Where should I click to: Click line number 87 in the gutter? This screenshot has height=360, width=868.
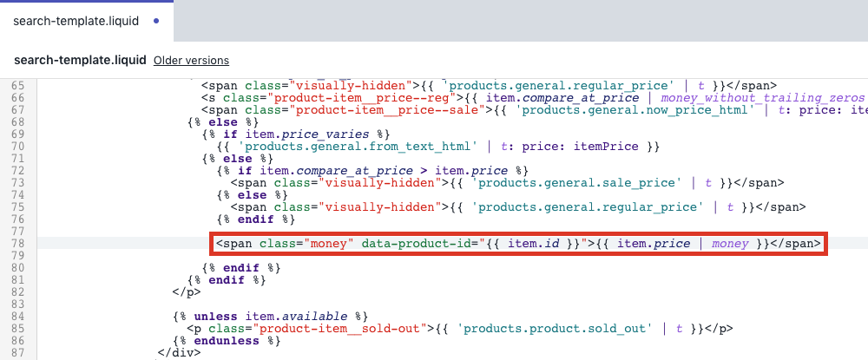(19, 352)
